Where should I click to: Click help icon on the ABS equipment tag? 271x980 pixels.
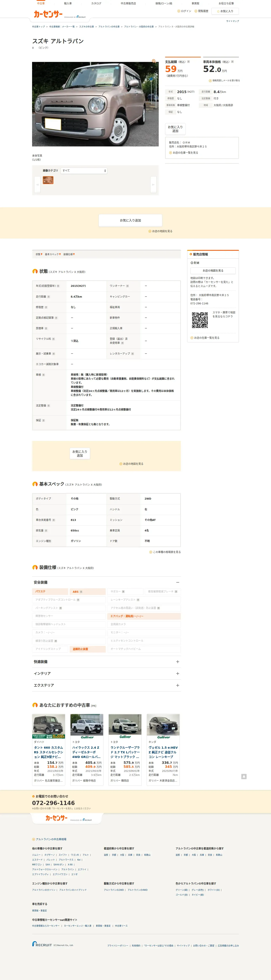pyautogui.click(x=81, y=592)
